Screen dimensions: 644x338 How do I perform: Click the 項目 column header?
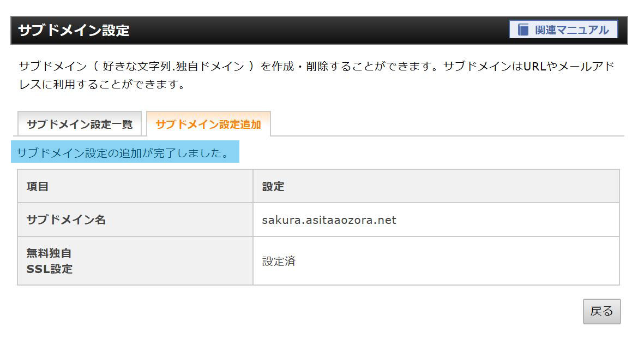[38, 186]
